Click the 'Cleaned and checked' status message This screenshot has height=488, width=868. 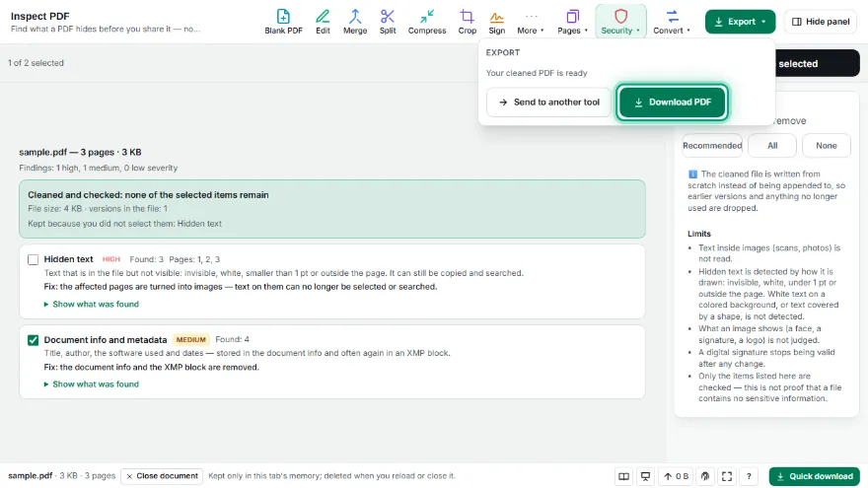coord(148,195)
